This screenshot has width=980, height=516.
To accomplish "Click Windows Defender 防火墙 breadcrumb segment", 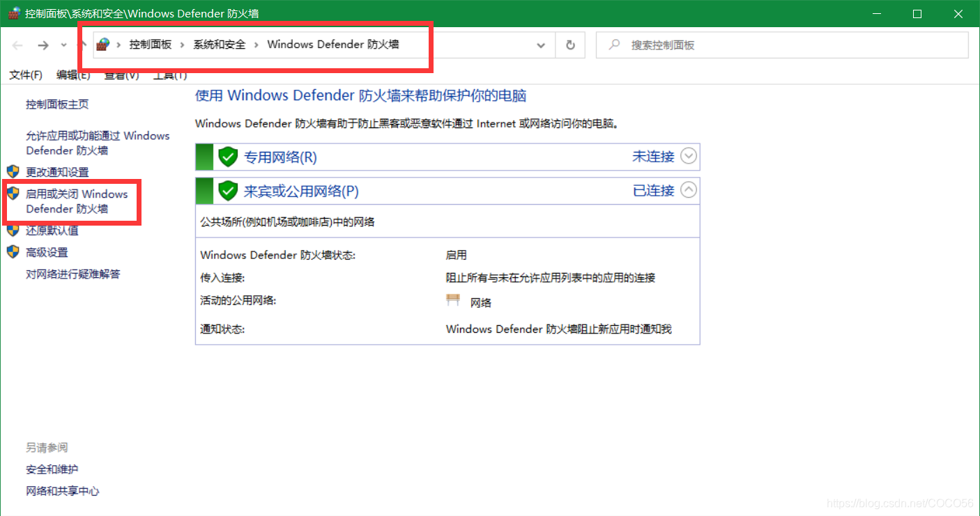I will (x=333, y=45).
